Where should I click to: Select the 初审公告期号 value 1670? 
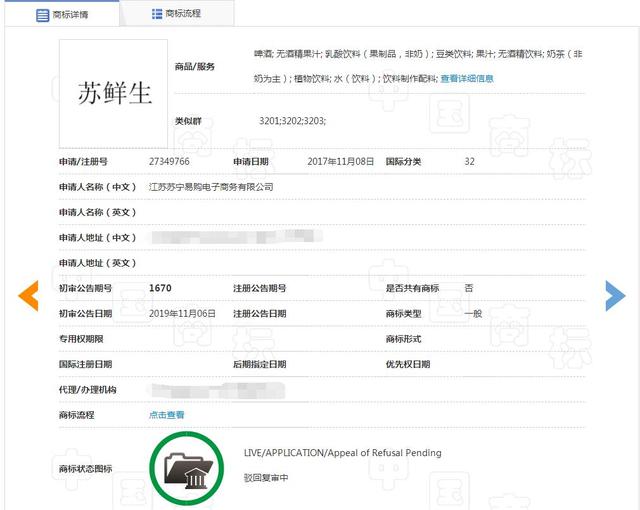point(160,288)
